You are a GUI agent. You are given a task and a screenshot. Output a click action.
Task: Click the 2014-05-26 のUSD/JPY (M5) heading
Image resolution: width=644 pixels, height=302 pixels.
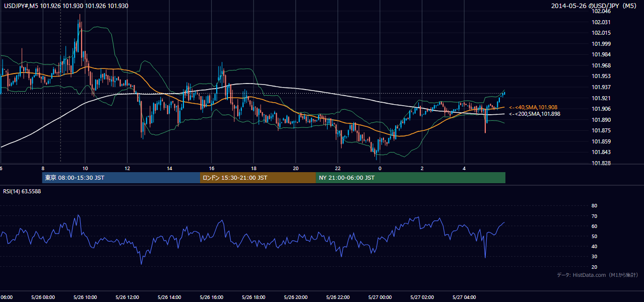coord(595,6)
